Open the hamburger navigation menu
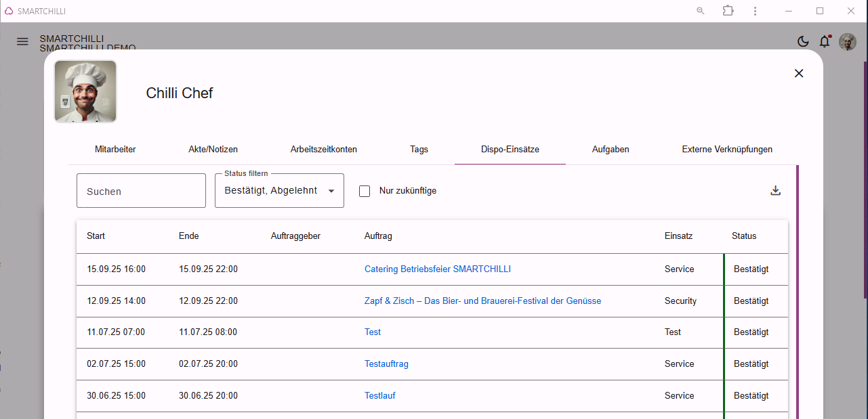This screenshot has width=868, height=419. click(22, 41)
